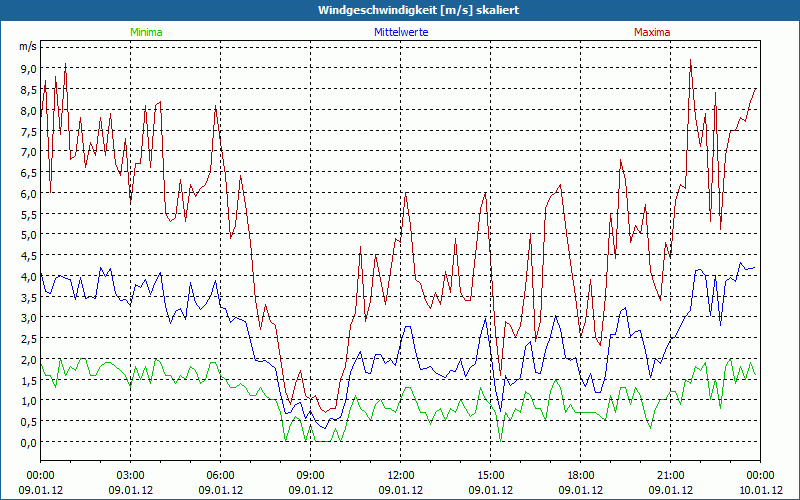Click the 5,5 y-axis value

click(29, 214)
